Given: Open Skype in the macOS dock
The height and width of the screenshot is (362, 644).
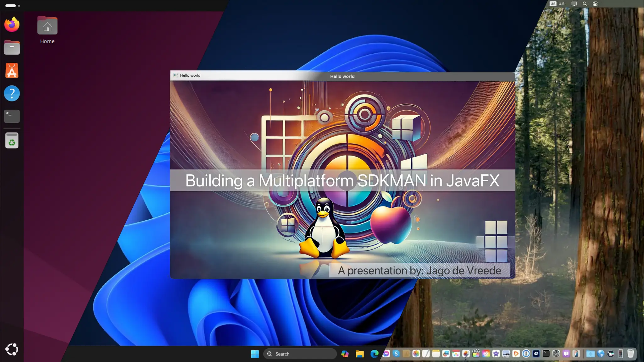Looking at the screenshot, I should tap(396, 354).
